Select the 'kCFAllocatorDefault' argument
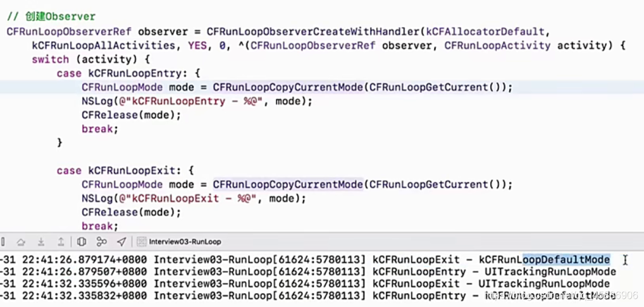The height and width of the screenshot is (307, 644). click(485, 32)
